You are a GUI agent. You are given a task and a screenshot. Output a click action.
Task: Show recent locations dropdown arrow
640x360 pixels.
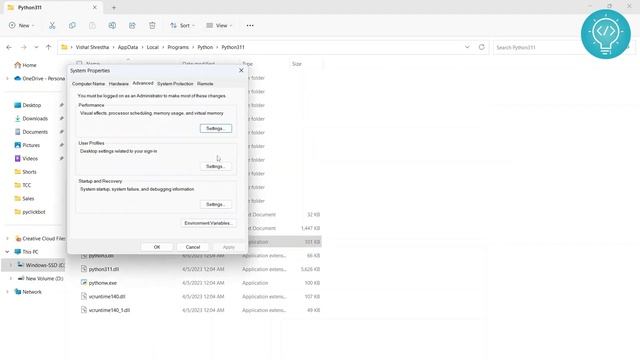coord(36,47)
